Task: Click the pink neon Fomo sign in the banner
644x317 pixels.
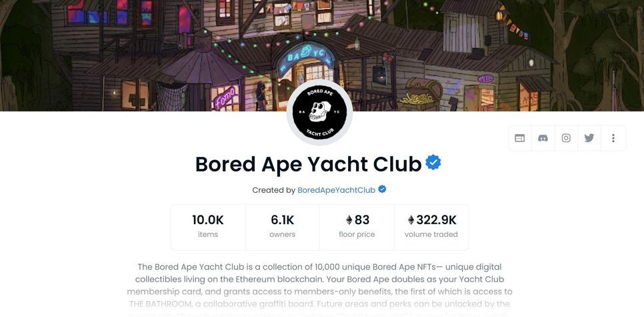Action: click(x=225, y=97)
